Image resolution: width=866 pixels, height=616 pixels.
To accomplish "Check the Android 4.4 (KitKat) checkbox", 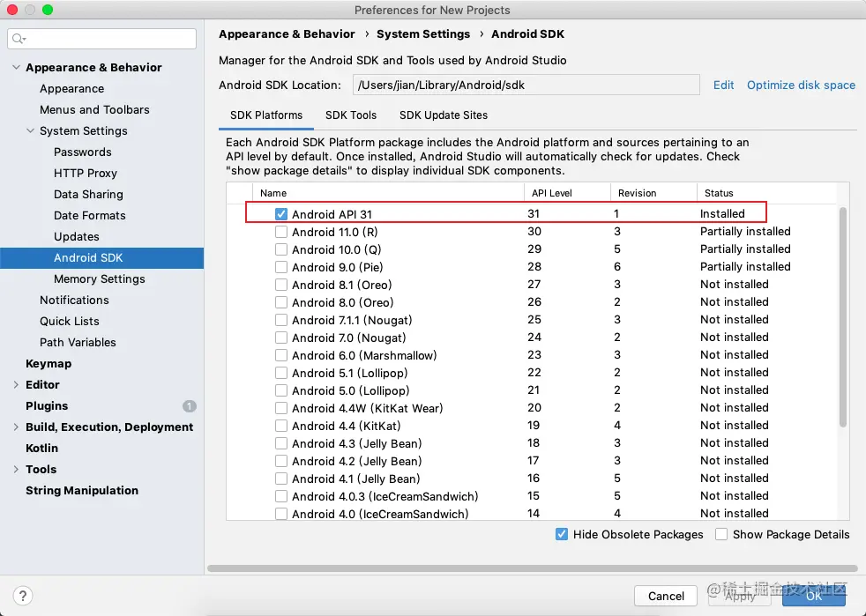I will point(281,427).
